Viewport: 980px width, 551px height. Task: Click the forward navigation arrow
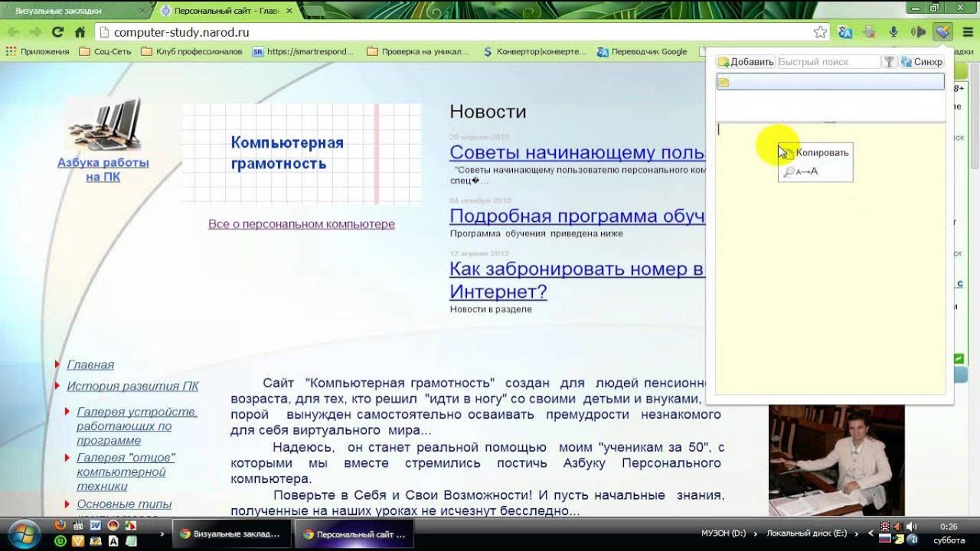[x=35, y=32]
